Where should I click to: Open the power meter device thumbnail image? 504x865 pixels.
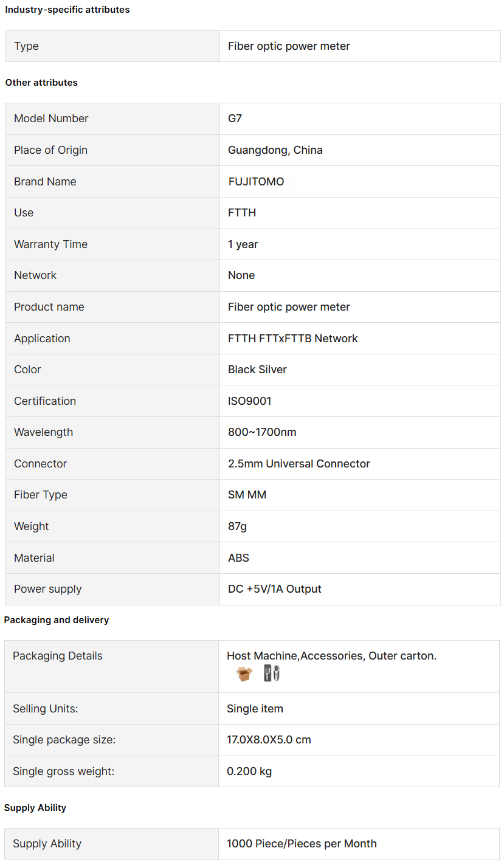(272, 674)
